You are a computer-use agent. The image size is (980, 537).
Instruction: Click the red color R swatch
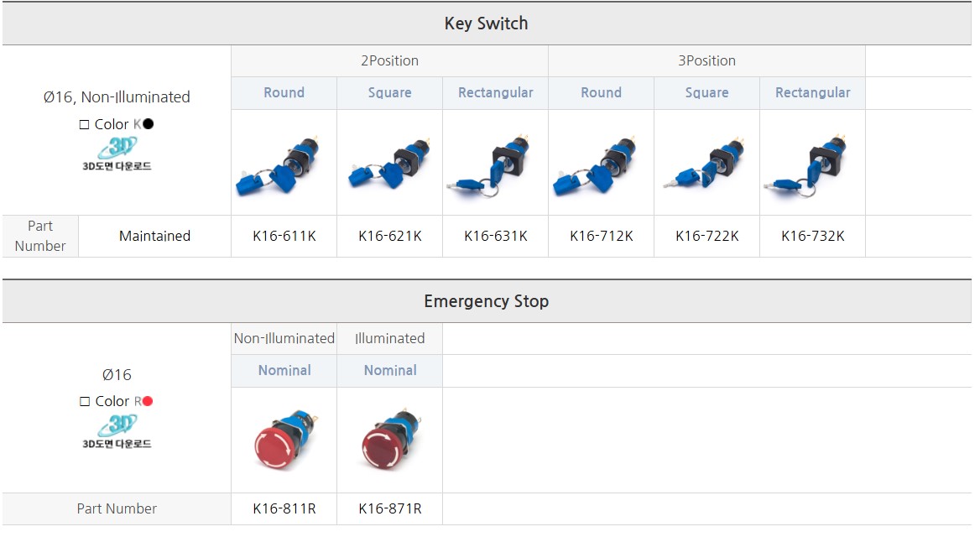[x=148, y=401]
